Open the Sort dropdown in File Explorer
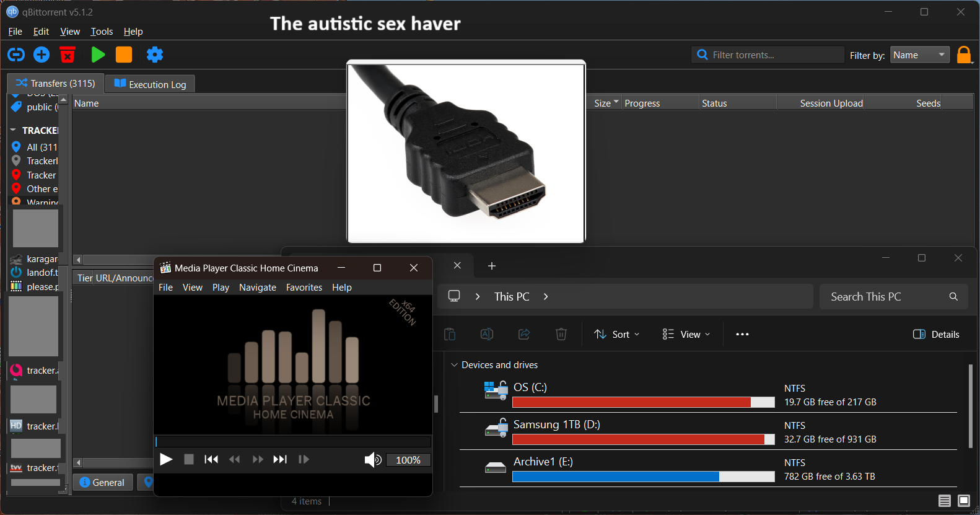 tap(617, 334)
